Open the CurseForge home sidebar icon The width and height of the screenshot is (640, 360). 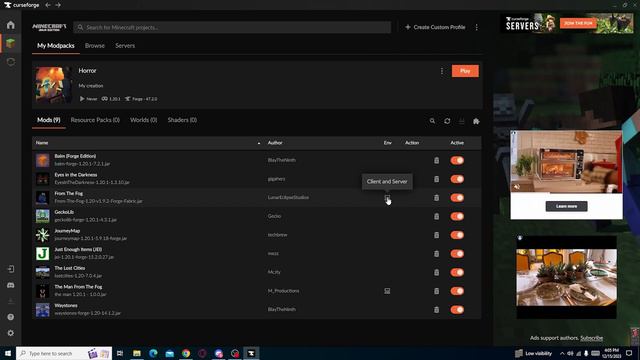point(11,25)
